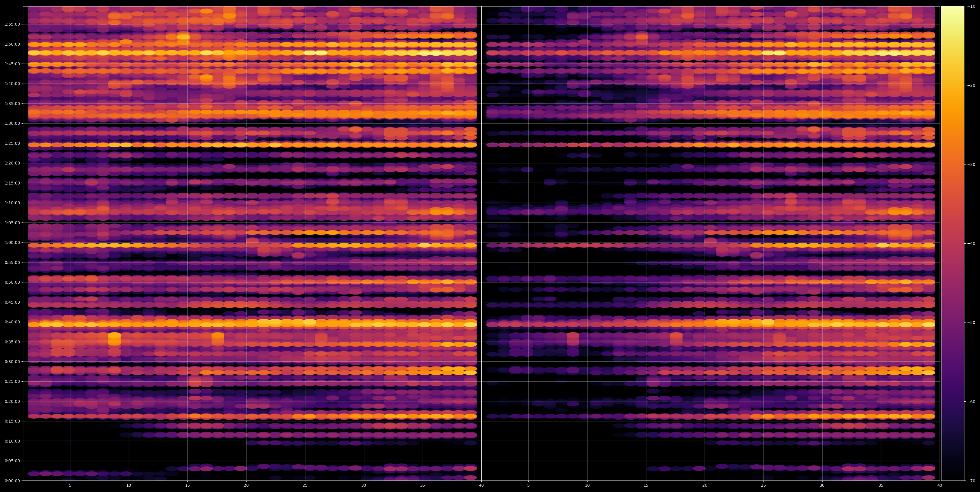
Task: Select x-axis label 25 under the left heatmap
Action: [x=305, y=486]
